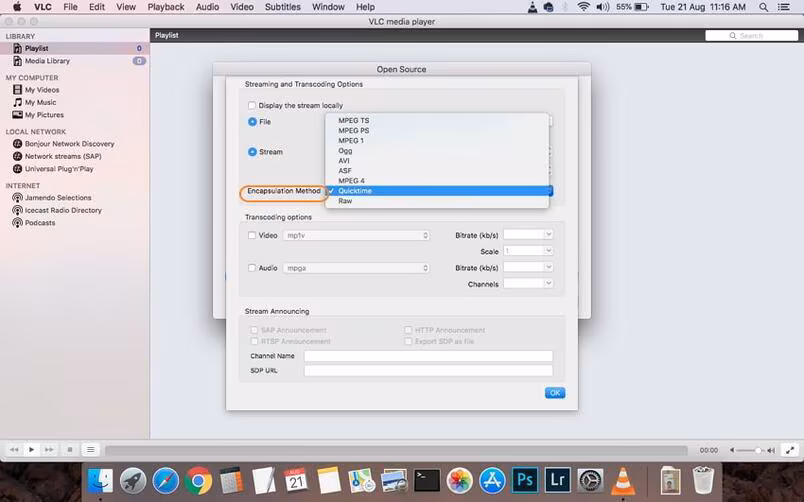Select the File radio button
This screenshot has height=502, width=804.
point(252,122)
